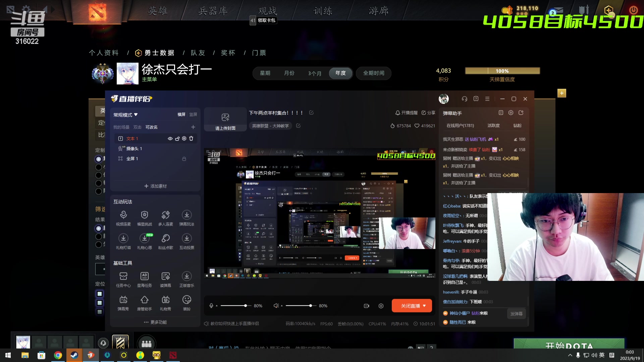Switch to 钻粉 tab
This screenshot has width=644, height=362.
point(517,126)
